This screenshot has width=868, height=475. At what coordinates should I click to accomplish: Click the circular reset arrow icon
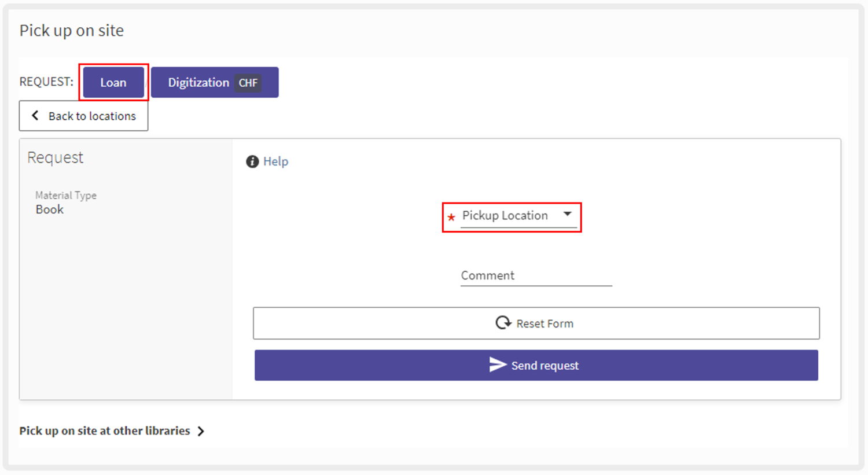pyautogui.click(x=503, y=323)
